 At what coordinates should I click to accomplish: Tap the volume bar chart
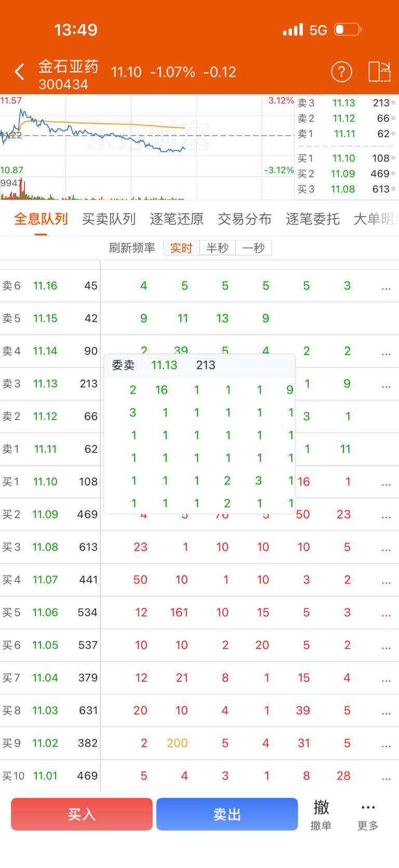point(147,188)
